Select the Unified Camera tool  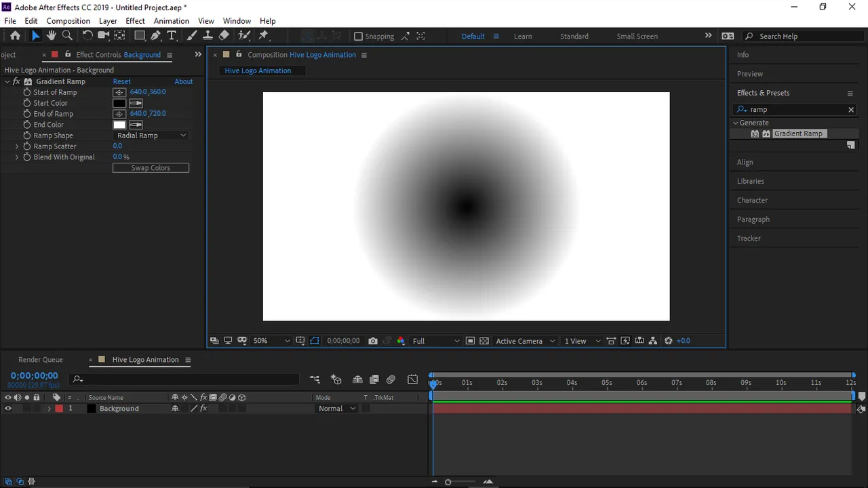pyautogui.click(x=103, y=36)
